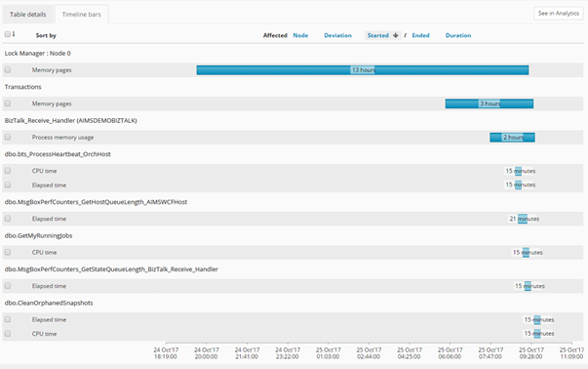Click ProcessHeartbeat Elapsed time 15 minutes bar
The height and width of the screenshot is (369, 588).
click(518, 184)
